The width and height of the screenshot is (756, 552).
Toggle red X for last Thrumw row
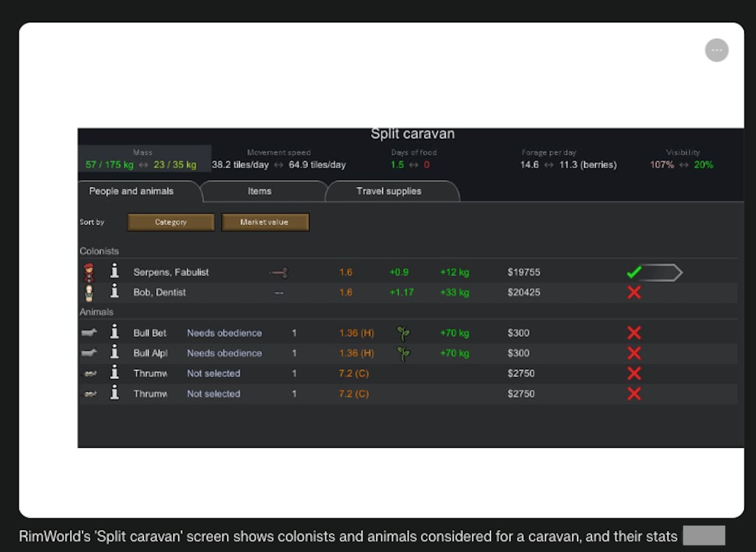[634, 393]
